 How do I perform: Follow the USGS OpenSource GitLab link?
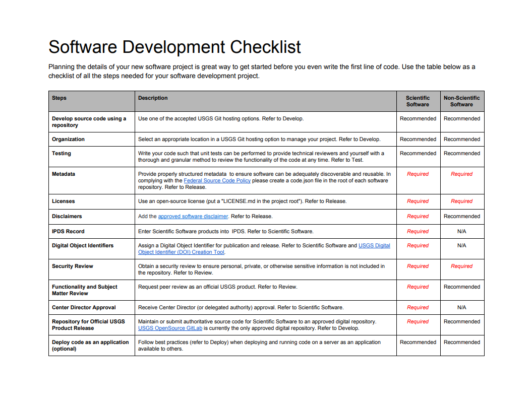click(x=170, y=328)
